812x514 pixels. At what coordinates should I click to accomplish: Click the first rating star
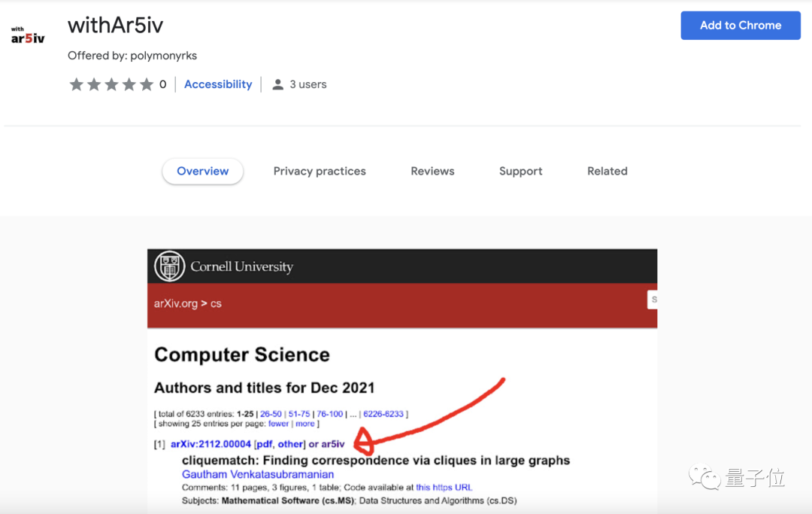click(76, 84)
